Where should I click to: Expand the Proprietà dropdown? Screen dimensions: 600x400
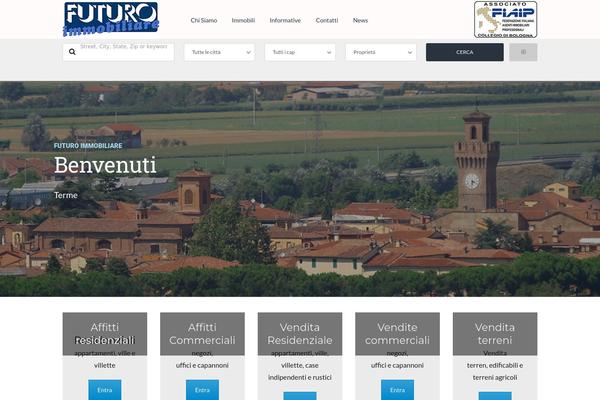click(381, 52)
